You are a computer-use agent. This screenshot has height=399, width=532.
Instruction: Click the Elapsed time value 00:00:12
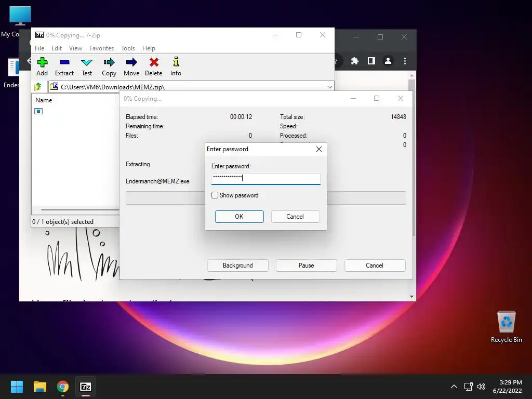click(241, 117)
